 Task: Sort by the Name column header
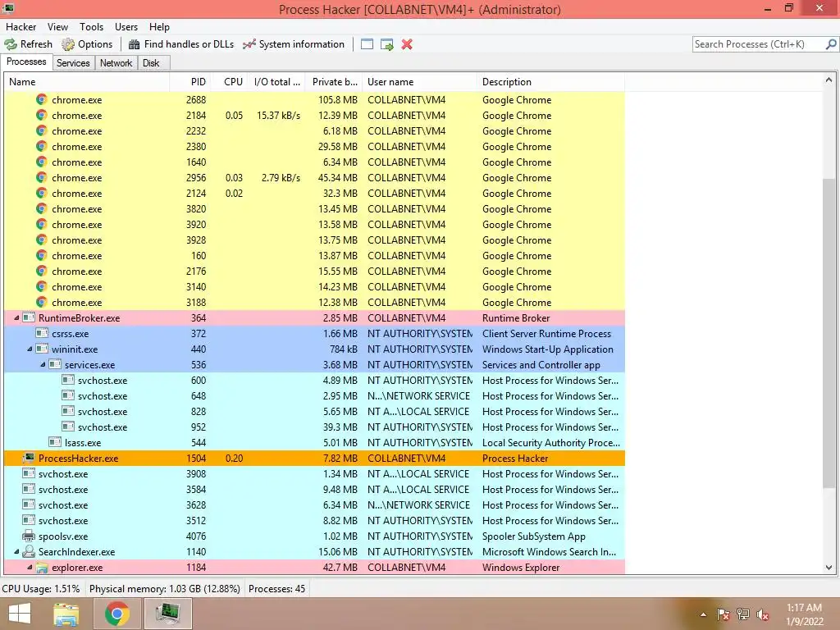[x=87, y=82]
